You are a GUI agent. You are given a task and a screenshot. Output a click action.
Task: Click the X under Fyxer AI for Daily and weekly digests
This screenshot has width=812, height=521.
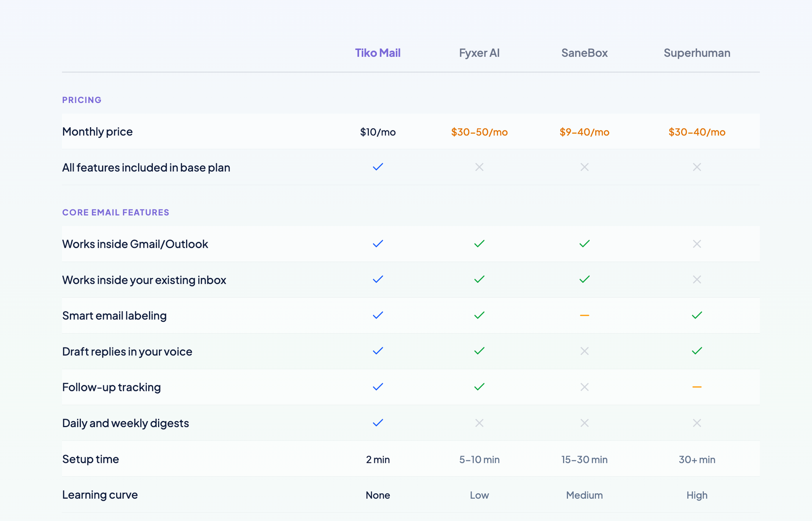pos(479,423)
